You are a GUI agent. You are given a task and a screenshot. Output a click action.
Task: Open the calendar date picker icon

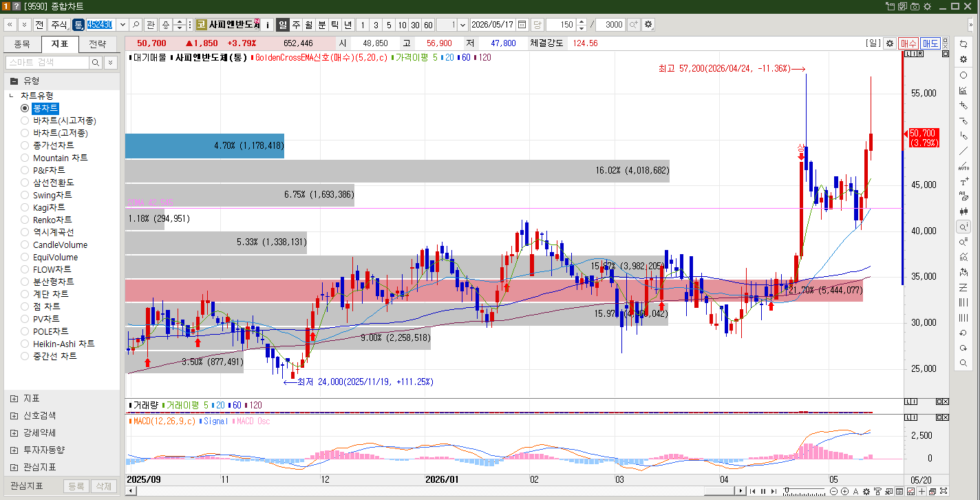pyautogui.click(x=522, y=24)
